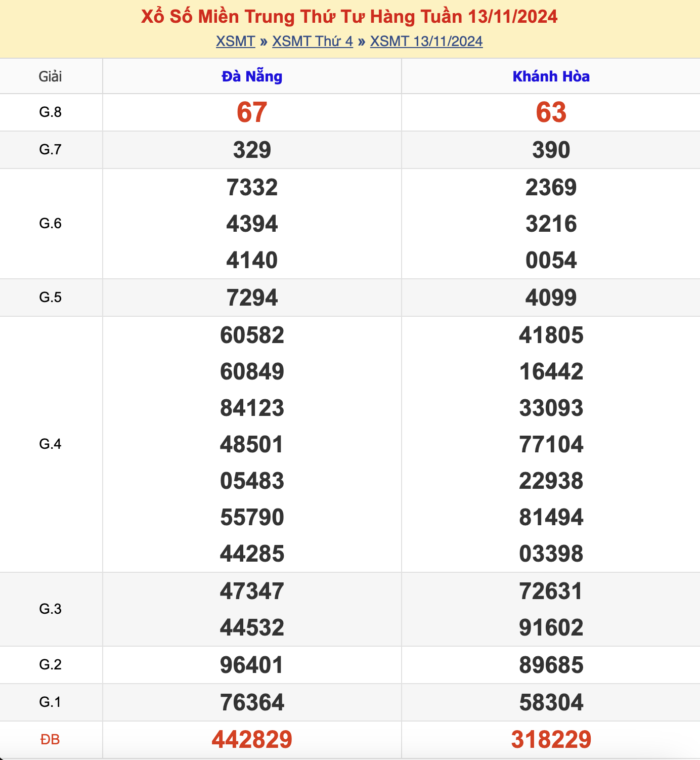The image size is (700, 760).
Task: Click Khánh Hòa G.8 result 63
Action: [x=551, y=112]
